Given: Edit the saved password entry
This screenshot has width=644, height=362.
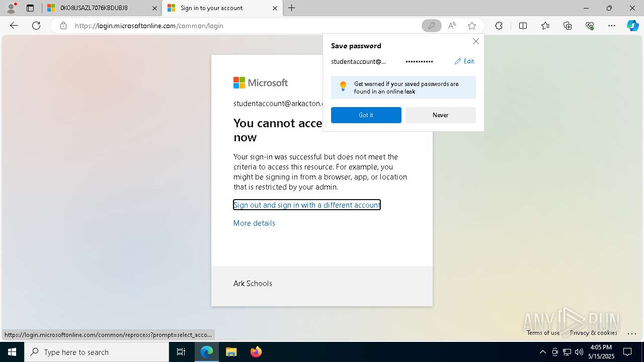Looking at the screenshot, I should [464, 61].
